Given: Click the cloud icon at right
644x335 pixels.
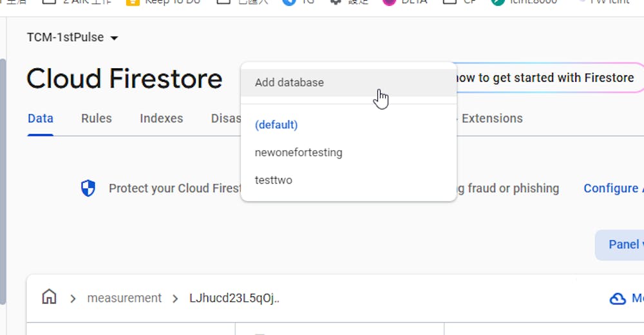Looking at the screenshot, I should click(x=618, y=298).
